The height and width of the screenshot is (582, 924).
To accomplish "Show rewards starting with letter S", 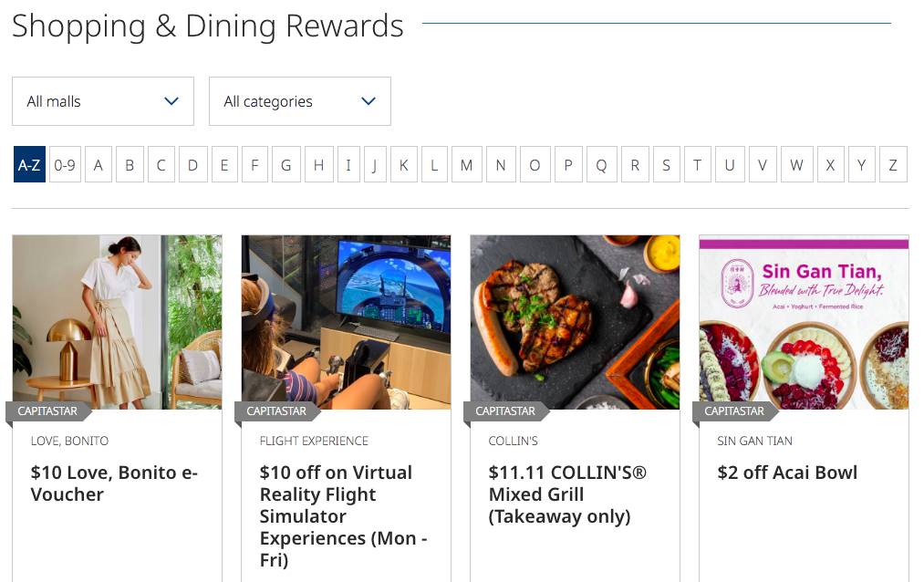I will click(666, 165).
